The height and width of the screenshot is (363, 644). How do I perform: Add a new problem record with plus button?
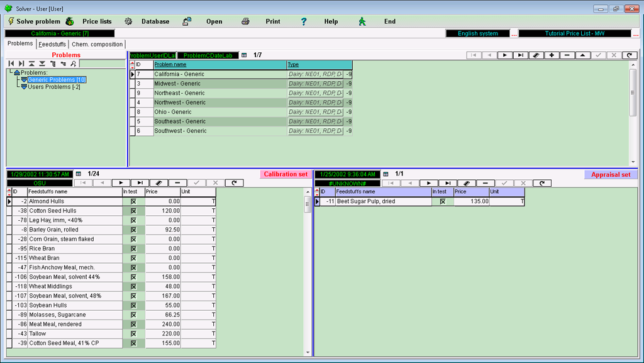click(x=552, y=55)
